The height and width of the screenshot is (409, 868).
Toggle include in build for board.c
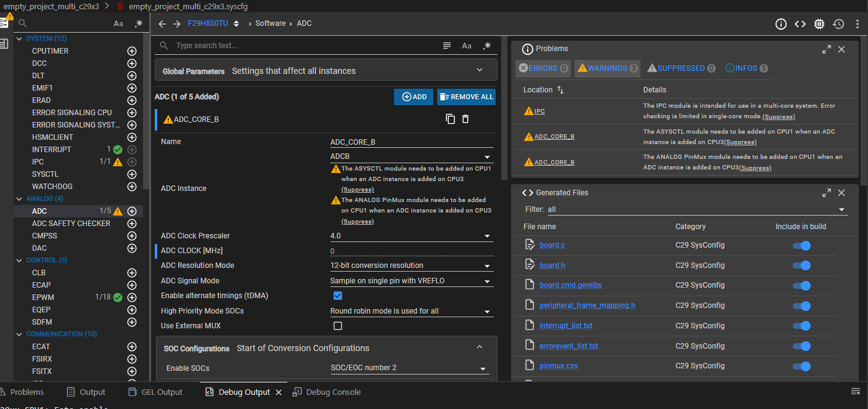click(x=801, y=245)
